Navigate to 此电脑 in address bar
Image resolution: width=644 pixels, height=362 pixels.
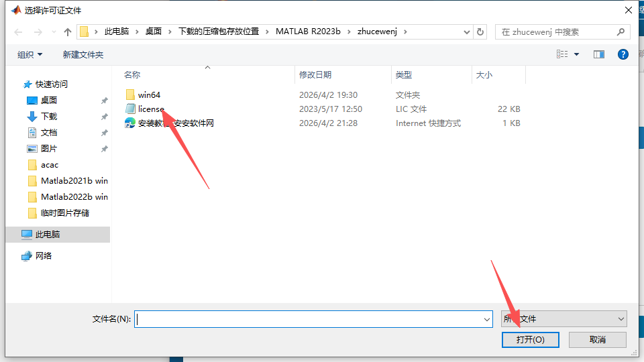(117, 32)
